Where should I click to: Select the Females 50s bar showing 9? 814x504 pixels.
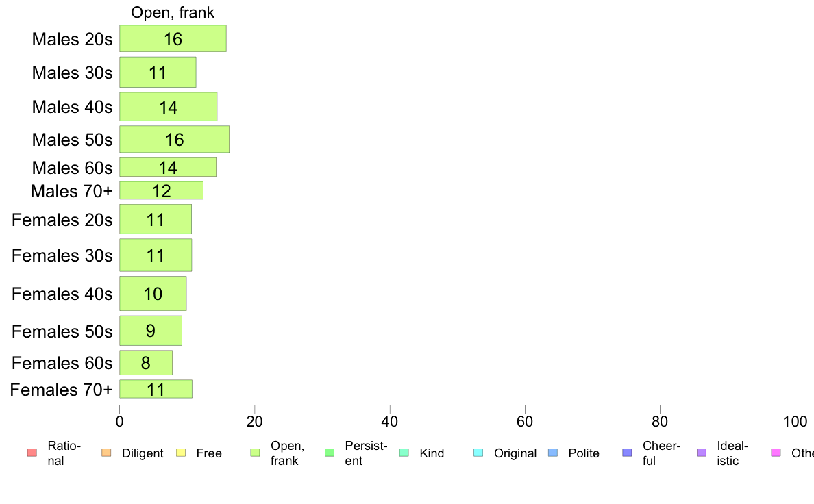click(x=151, y=331)
